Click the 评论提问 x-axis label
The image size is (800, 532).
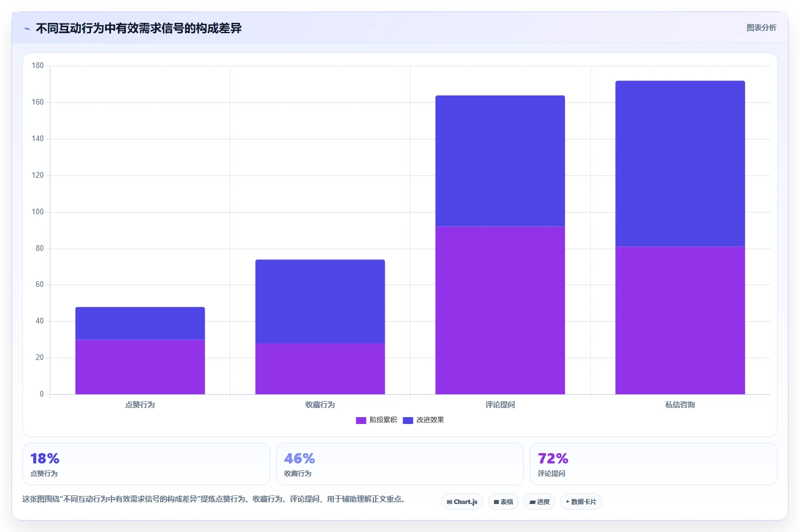tap(500, 405)
